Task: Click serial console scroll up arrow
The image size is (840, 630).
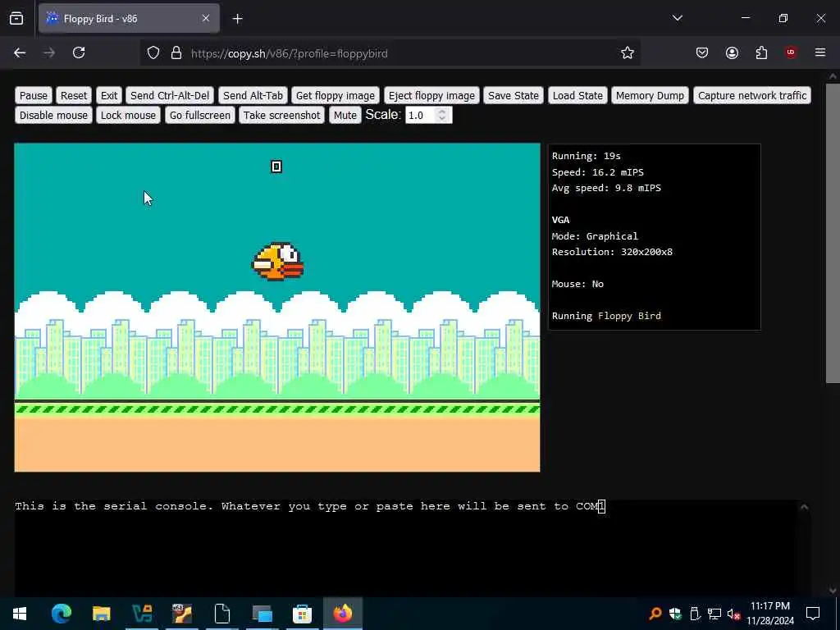Action: click(804, 507)
